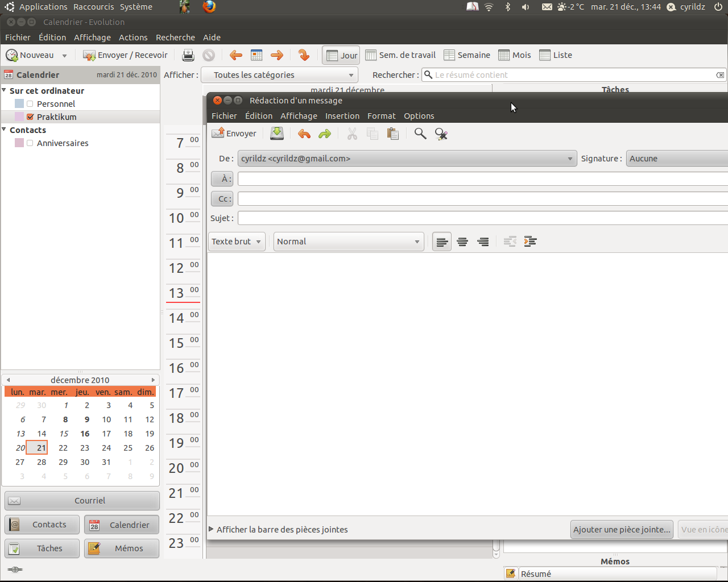
Task: Click the save draft icon
Action: click(277, 134)
